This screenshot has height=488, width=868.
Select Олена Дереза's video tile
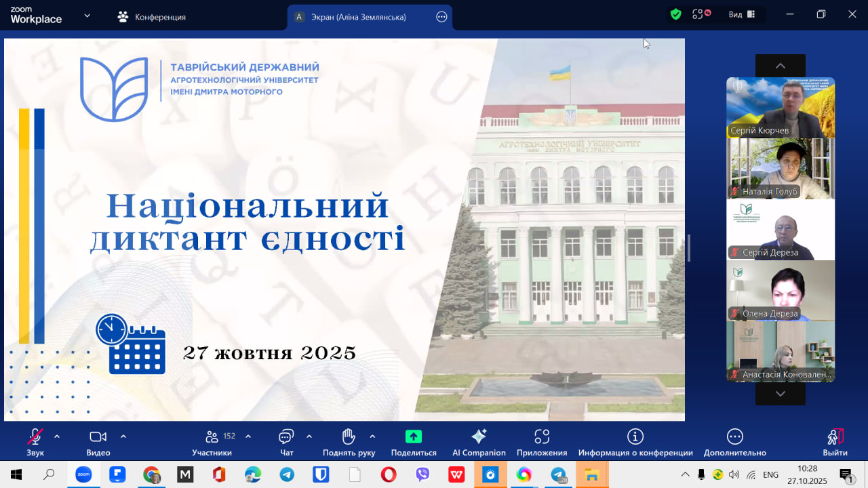click(x=781, y=291)
